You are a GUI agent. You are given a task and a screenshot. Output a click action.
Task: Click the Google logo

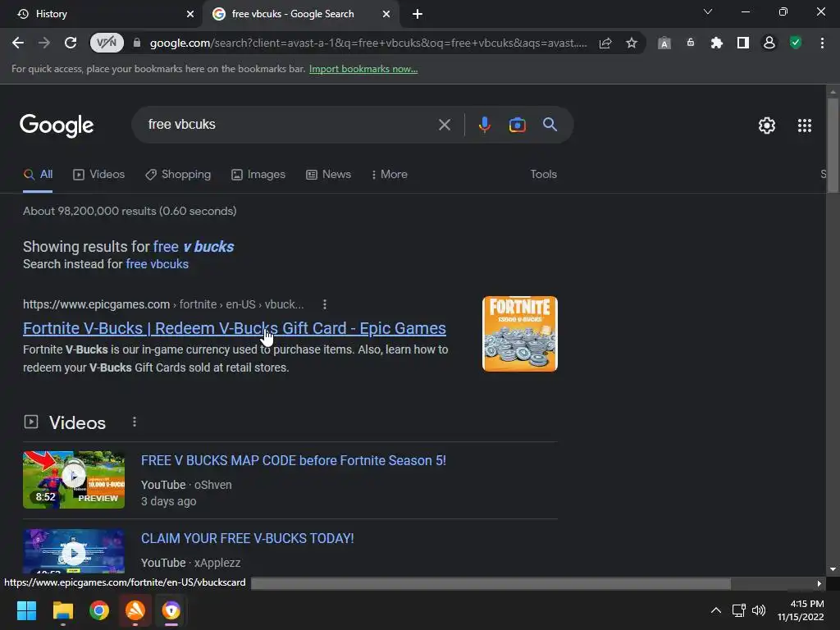(x=57, y=126)
